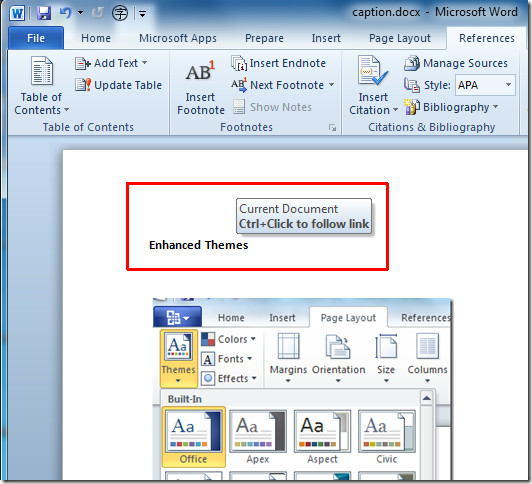The width and height of the screenshot is (532, 484).
Task: Click Update Table in the ribbon
Action: pyautogui.click(x=118, y=85)
